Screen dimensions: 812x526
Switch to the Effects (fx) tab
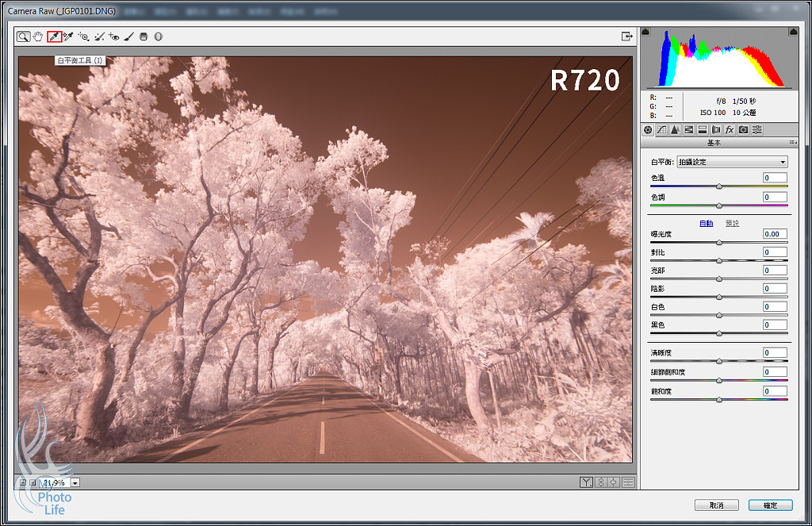coord(730,129)
